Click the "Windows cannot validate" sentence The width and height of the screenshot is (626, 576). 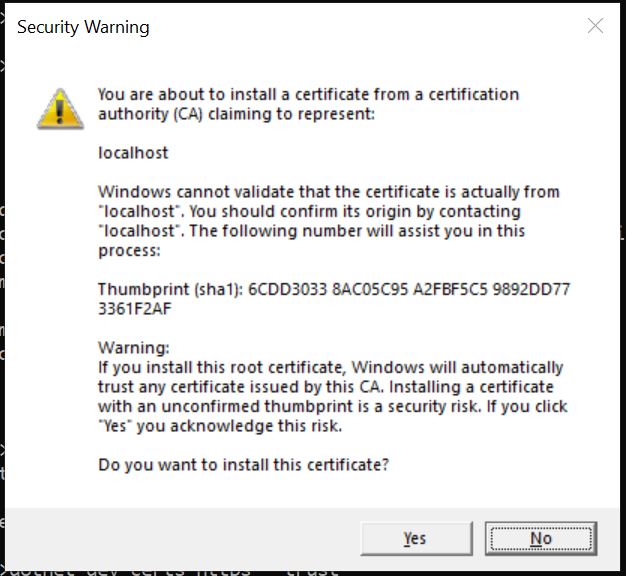[328, 192]
